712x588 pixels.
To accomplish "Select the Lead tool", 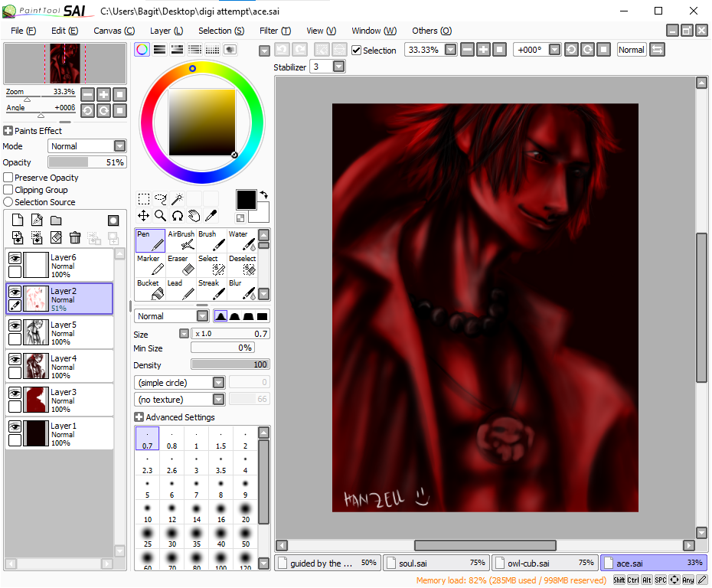I will [x=181, y=289].
